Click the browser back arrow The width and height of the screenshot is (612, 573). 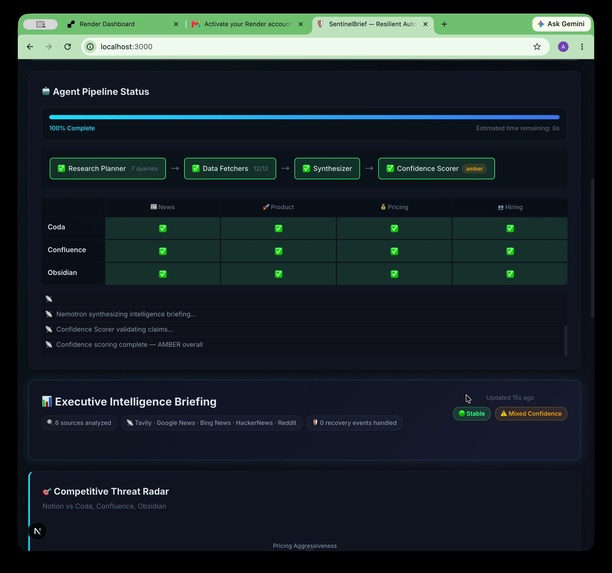click(30, 47)
